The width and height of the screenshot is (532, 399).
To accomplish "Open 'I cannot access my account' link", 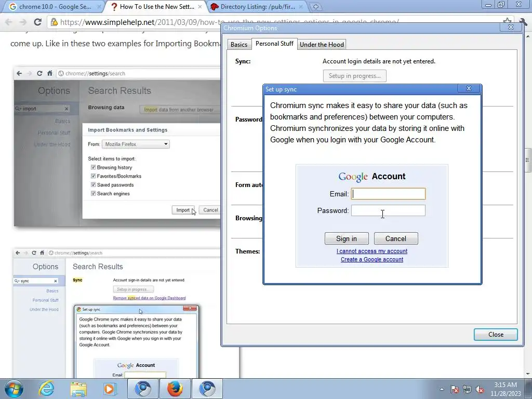I will [x=372, y=251].
